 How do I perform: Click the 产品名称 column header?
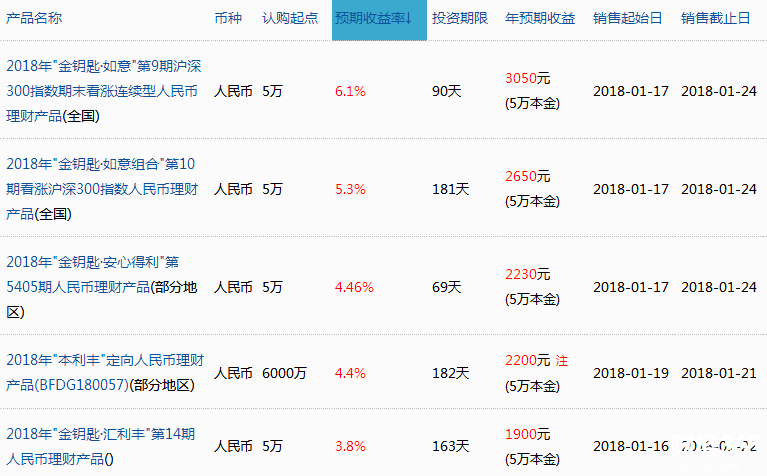click(x=34, y=19)
